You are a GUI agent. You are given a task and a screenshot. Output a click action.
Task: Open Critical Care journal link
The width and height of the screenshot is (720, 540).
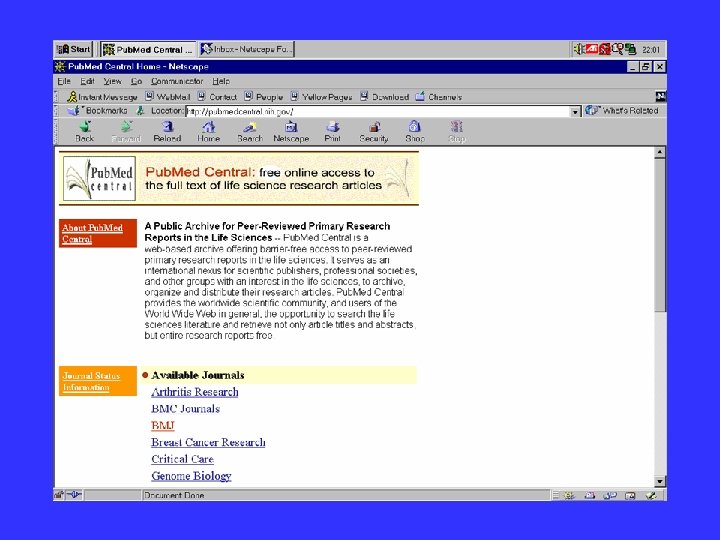tap(182, 459)
